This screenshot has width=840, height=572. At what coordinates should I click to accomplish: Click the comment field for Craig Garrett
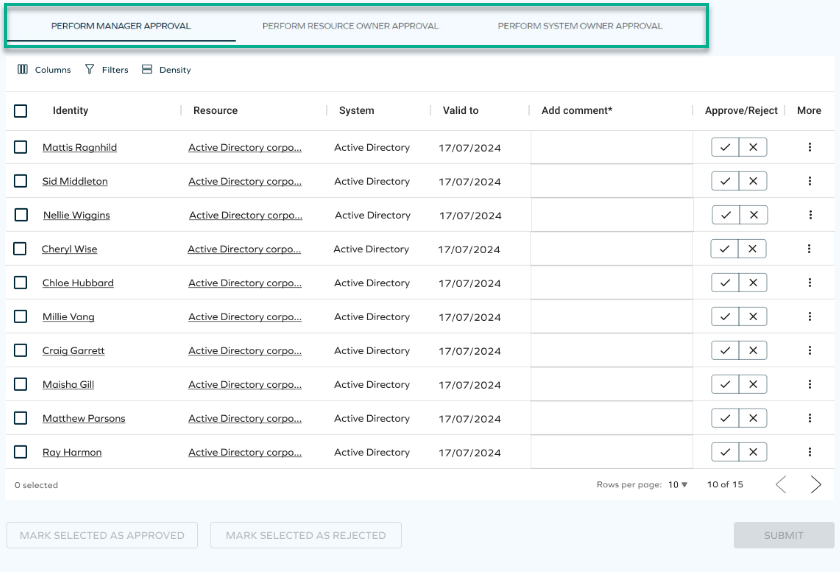point(610,351)
